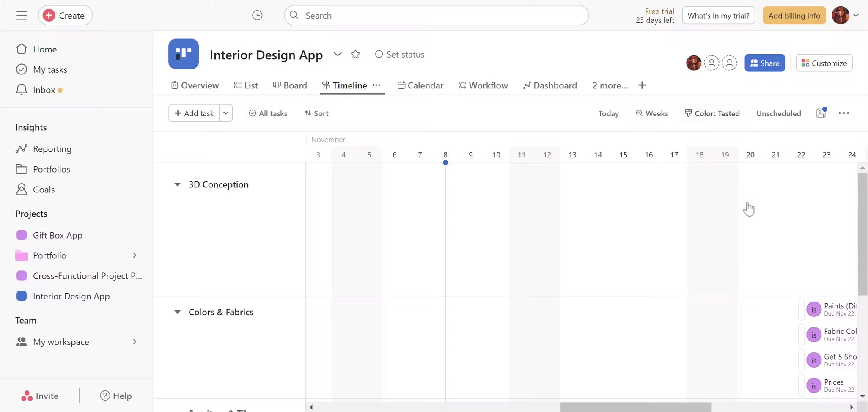Open Fabric Col task on timeline

[x=829, y=335]
